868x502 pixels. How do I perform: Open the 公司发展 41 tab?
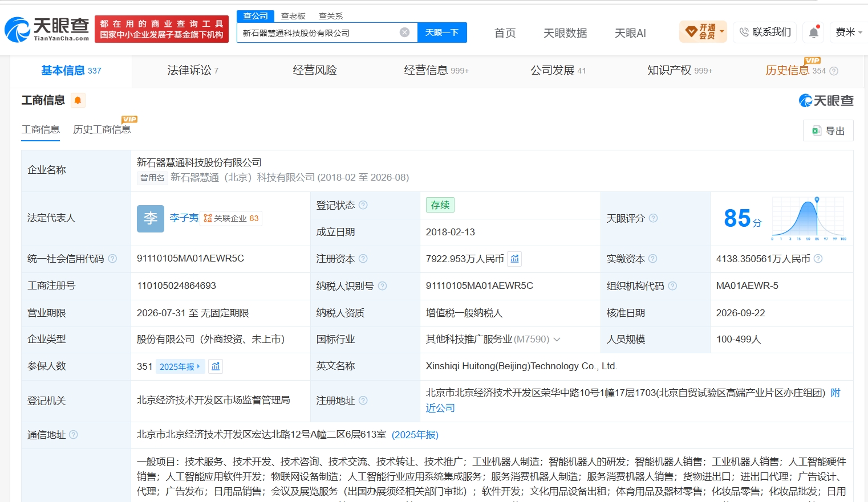558,71
